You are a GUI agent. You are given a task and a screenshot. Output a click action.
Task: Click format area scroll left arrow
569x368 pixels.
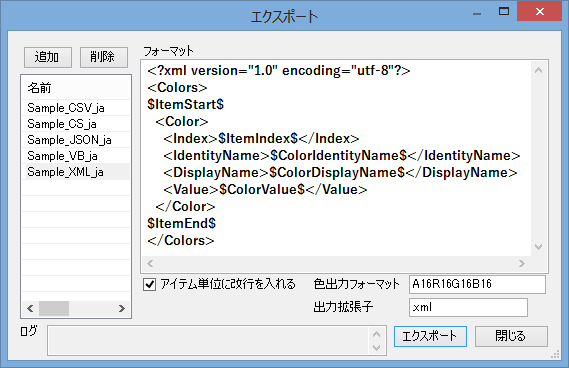point(150,263)
